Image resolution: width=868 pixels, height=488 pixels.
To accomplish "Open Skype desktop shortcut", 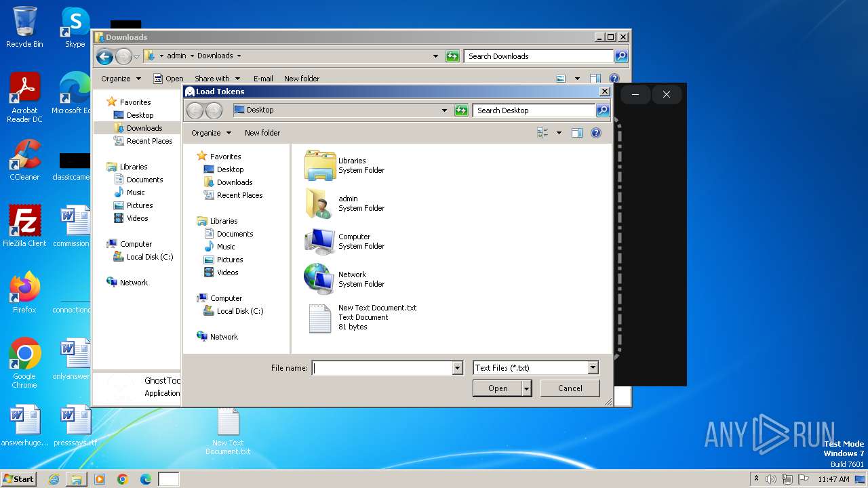I will click(x=75, y=27).
